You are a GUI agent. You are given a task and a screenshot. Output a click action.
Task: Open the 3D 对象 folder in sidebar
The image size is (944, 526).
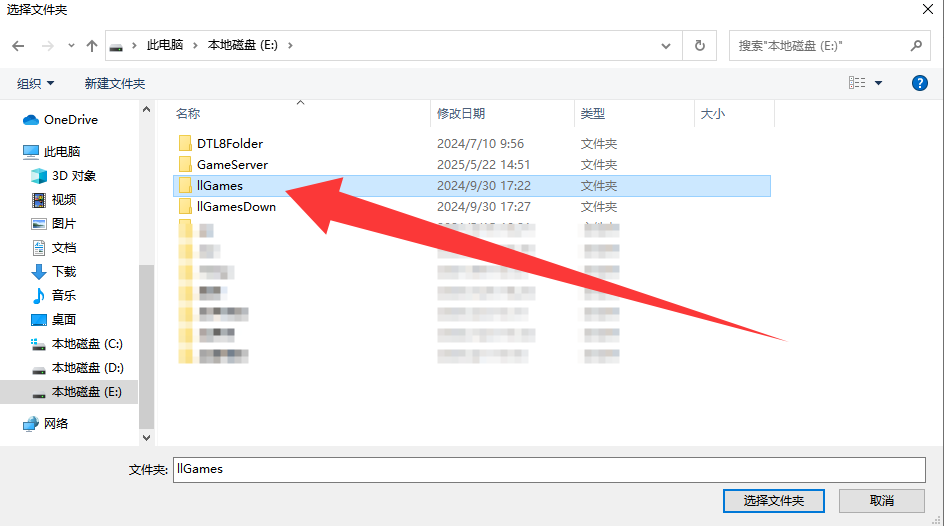click(x=74, y=176)
